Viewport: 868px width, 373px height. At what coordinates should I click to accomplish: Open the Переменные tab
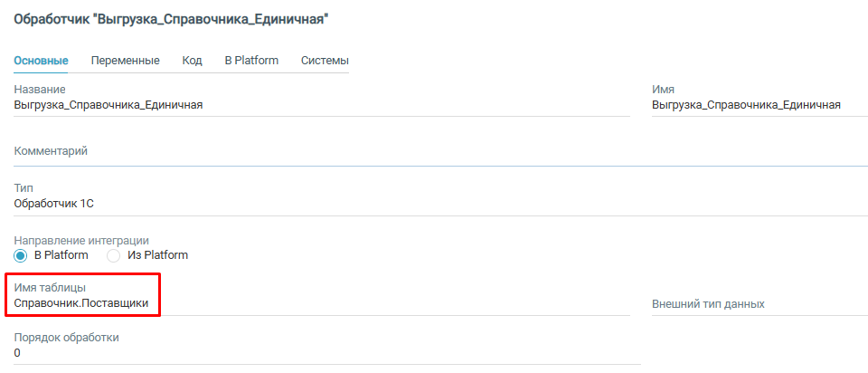(x=125, y=61)
